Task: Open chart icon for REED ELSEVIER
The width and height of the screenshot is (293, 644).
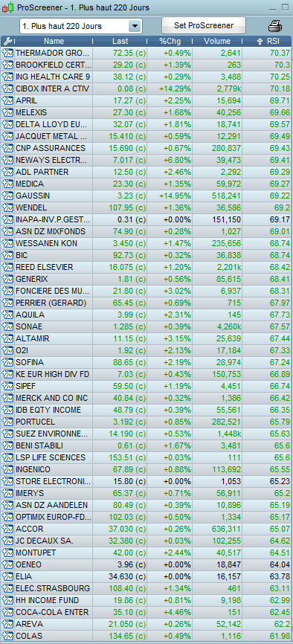Action: 7,268
